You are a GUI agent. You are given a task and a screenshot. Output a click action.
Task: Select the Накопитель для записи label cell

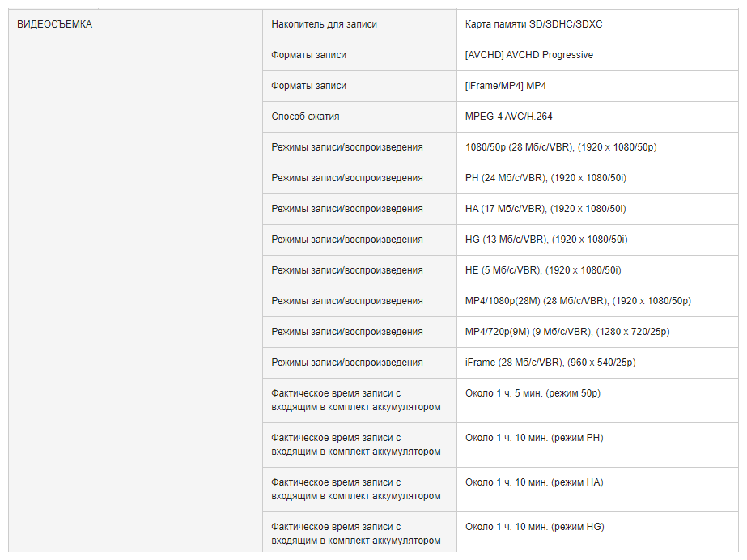coord(359,24)
